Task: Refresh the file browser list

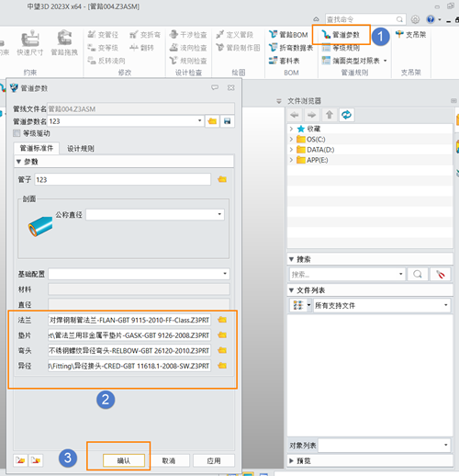Action: tap(346, 115)
